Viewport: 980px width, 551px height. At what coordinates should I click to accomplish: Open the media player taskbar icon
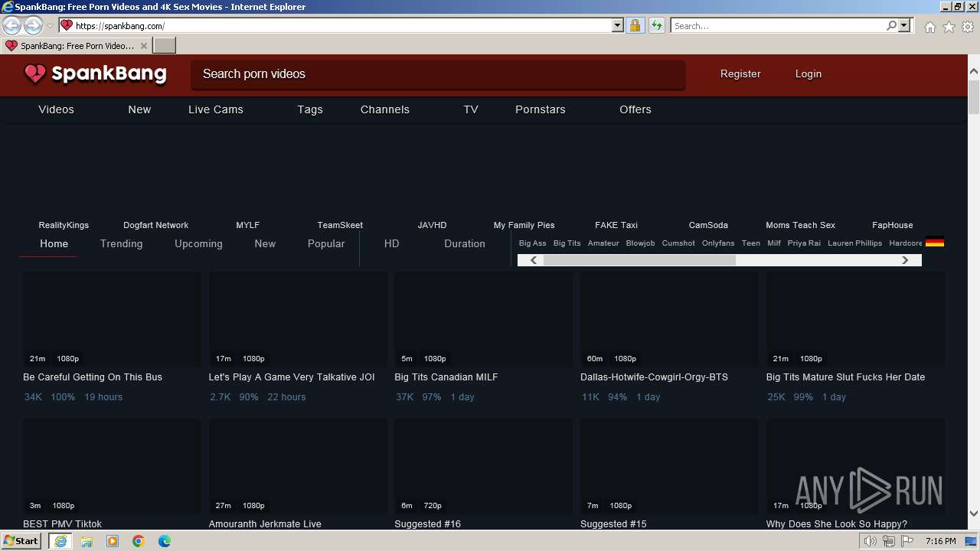[x=113, y=541]
